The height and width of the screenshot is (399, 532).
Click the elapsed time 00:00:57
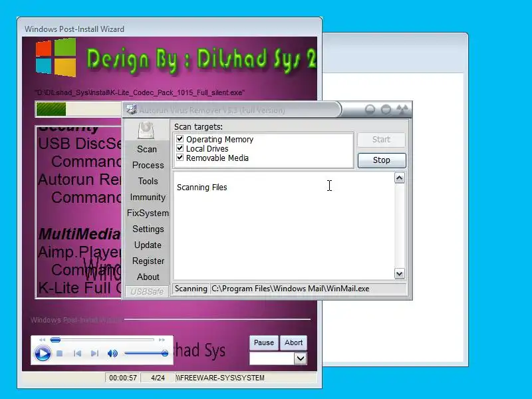tap(123, 378)
